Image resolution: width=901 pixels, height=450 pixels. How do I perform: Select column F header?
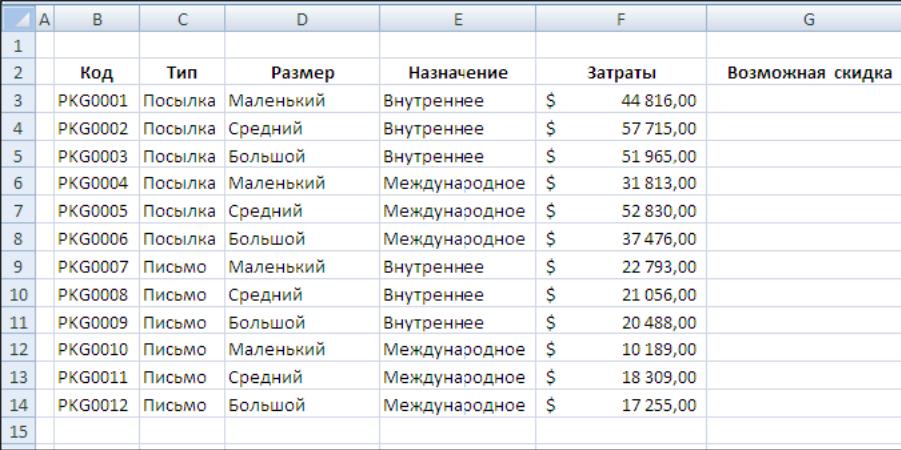621,19
